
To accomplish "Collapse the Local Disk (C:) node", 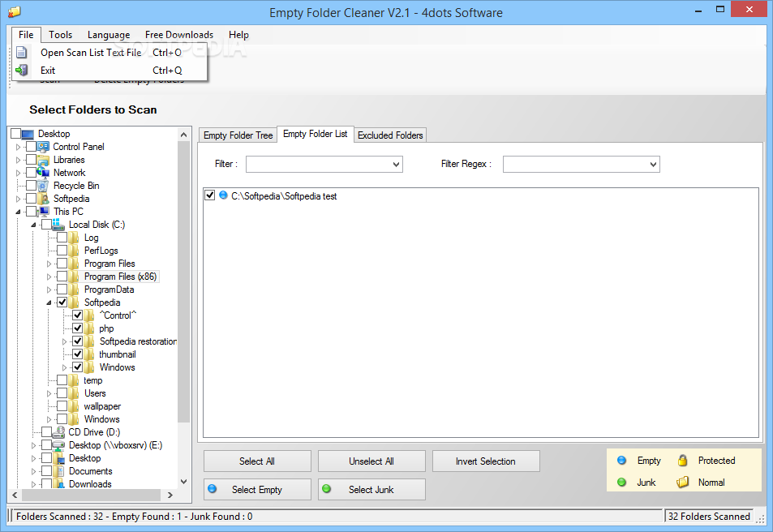I will [33, 225].
